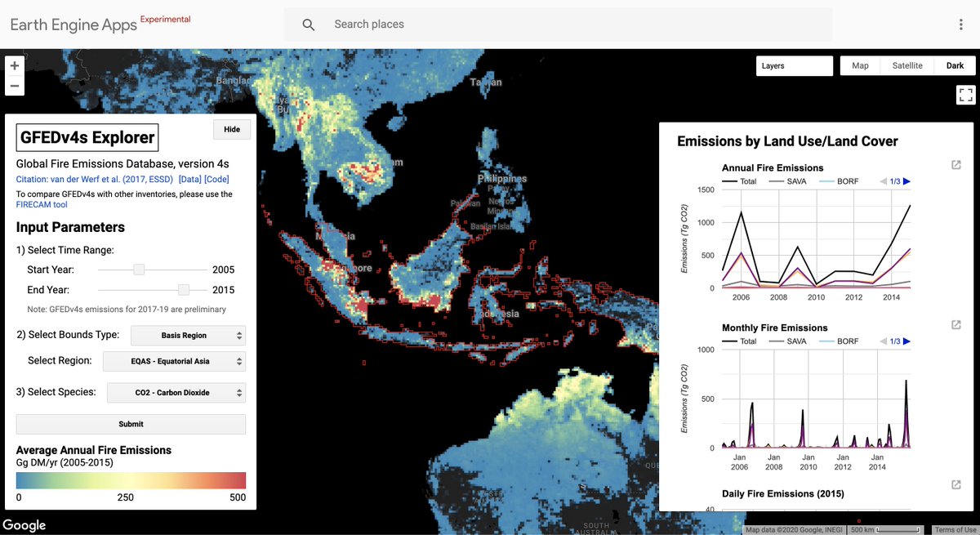This screenshot has height=535, width=980.
Task: Click the Start Year value 2005
Action: point(223,270)
